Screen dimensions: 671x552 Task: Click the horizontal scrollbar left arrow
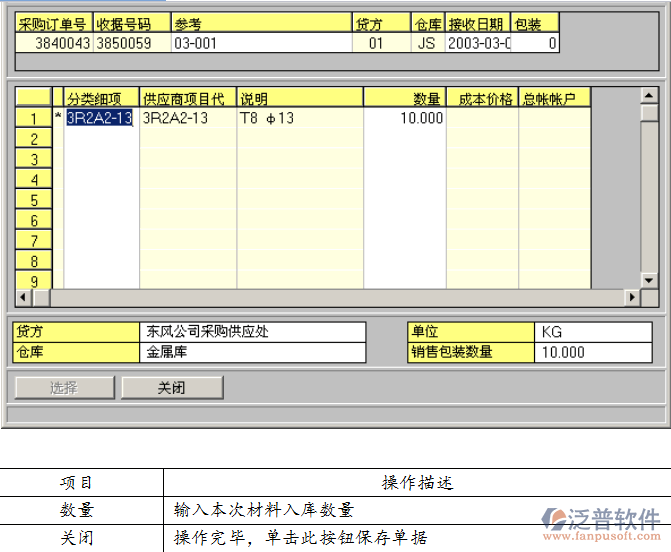58,298
